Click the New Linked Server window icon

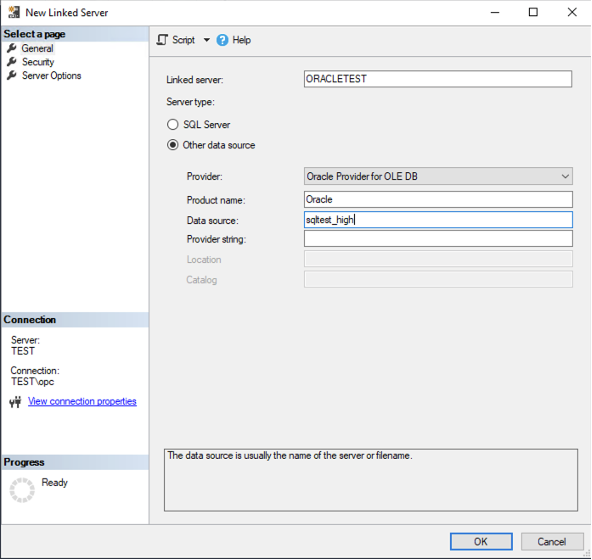coord(14,12)
